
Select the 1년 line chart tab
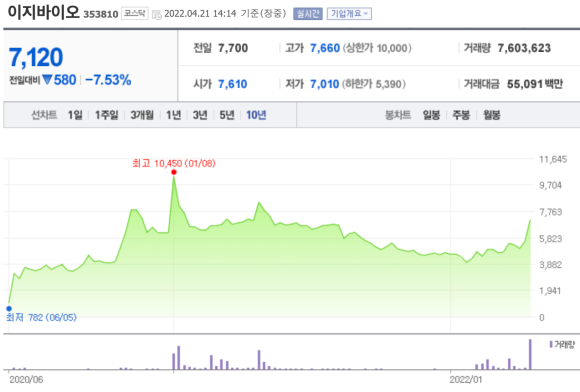[x=173, y=115]
